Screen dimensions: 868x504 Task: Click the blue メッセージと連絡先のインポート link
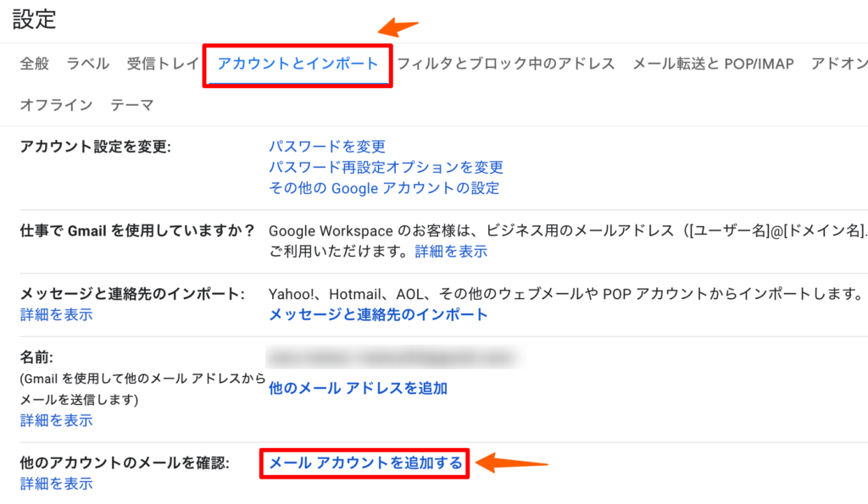(x=378, y=314)
